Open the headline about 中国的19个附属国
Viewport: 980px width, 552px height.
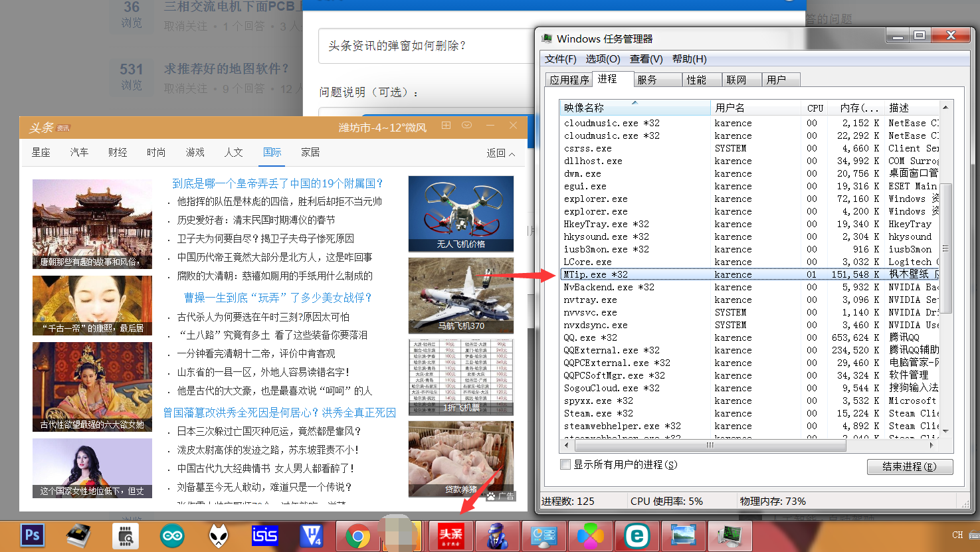point(275,183)
